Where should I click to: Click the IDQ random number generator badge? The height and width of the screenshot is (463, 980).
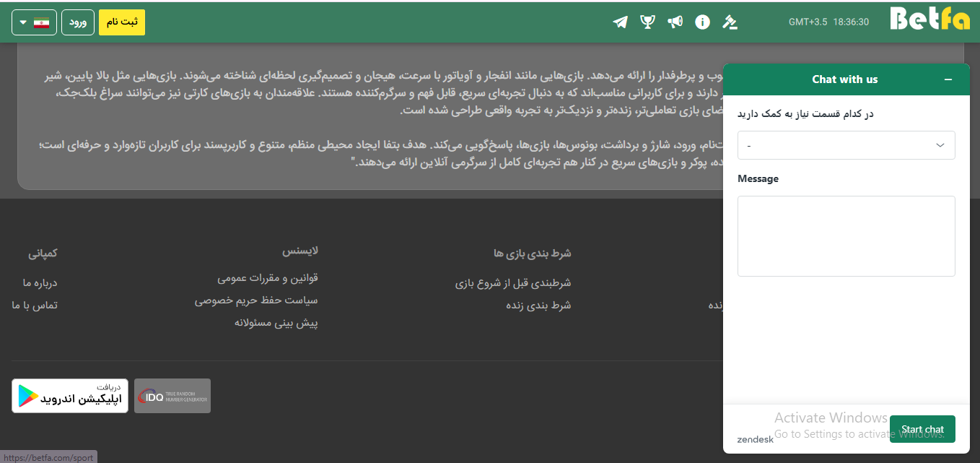click(x=172, y=396)
